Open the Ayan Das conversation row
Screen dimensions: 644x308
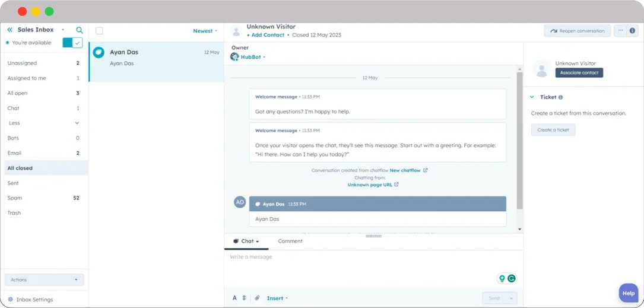157,62
